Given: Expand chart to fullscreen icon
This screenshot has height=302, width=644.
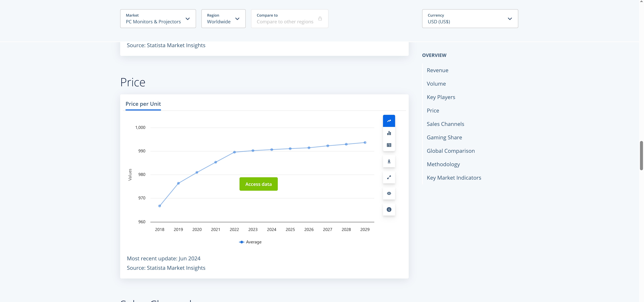Looking at the screenshot, I should tap(389, 177).
